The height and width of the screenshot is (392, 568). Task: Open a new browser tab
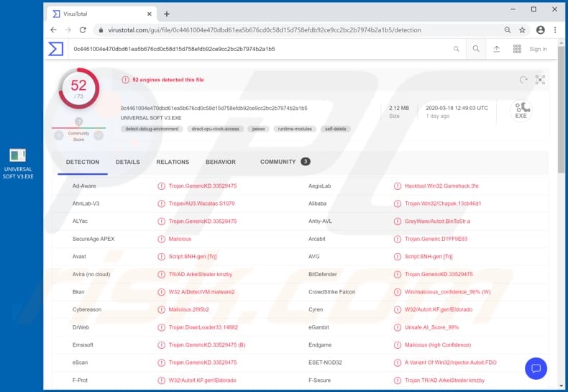167,14
